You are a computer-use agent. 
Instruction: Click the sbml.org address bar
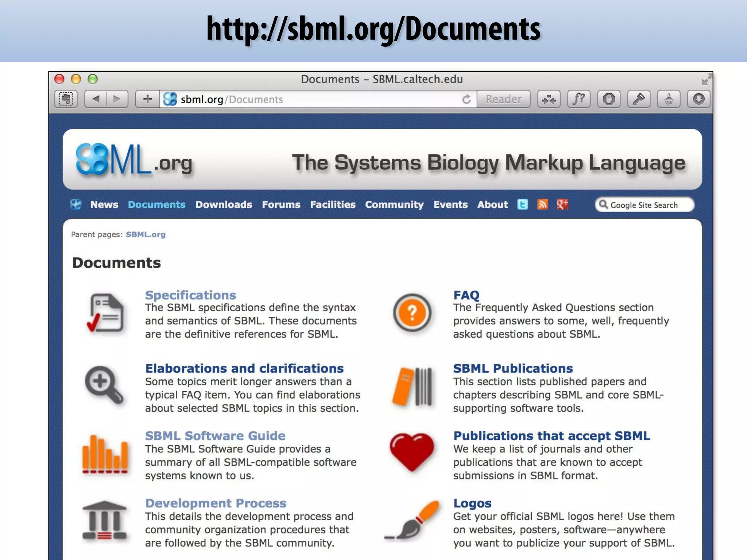click(x=318, y=99)
